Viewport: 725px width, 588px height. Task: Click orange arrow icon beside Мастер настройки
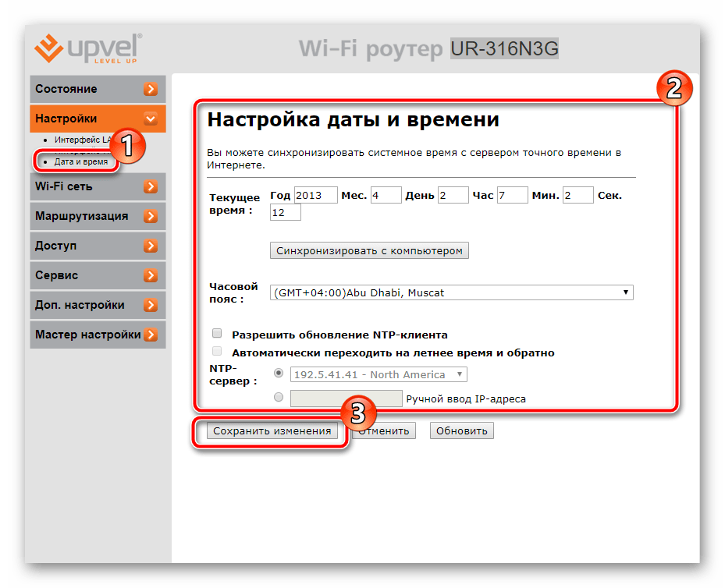[151, 335]
